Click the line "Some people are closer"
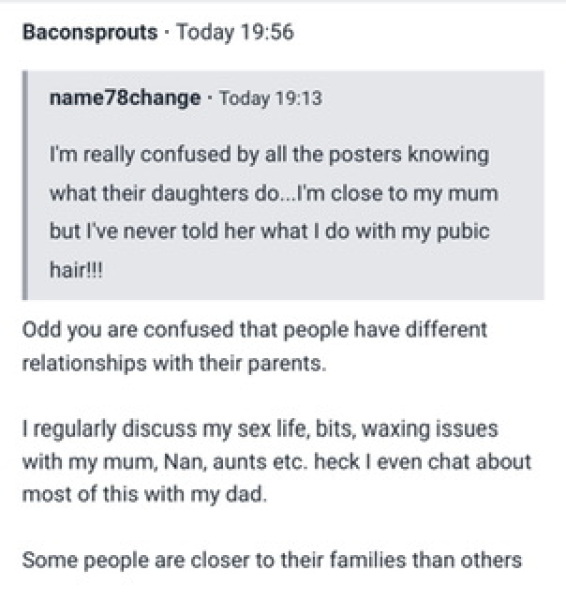Viewport: 566px width, 600px height. pos(272,561)
